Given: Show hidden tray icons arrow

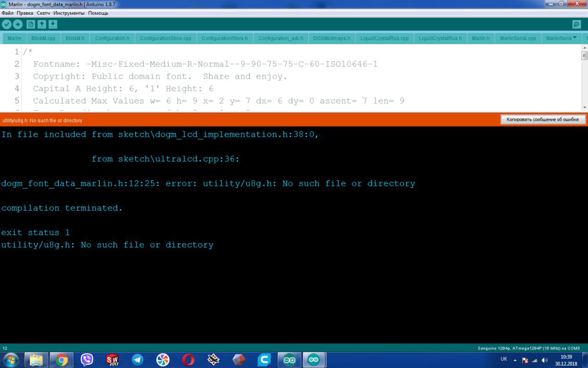Looking at the screenshot, I should pyautogui.click(x=515, y=360).
